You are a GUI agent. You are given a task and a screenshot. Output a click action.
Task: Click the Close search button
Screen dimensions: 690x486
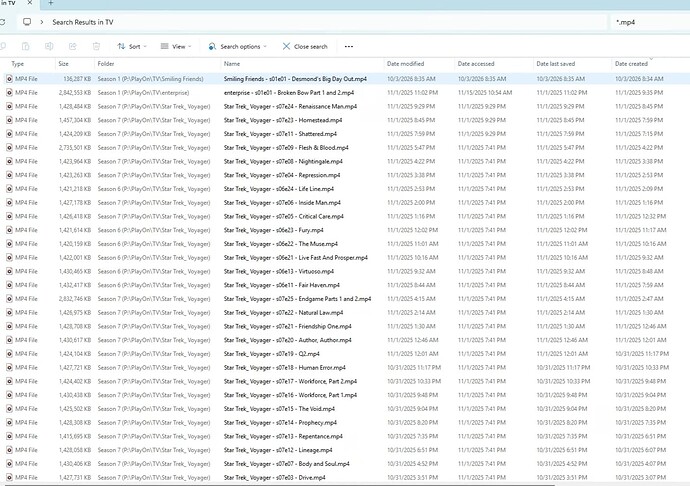[305, 46]
